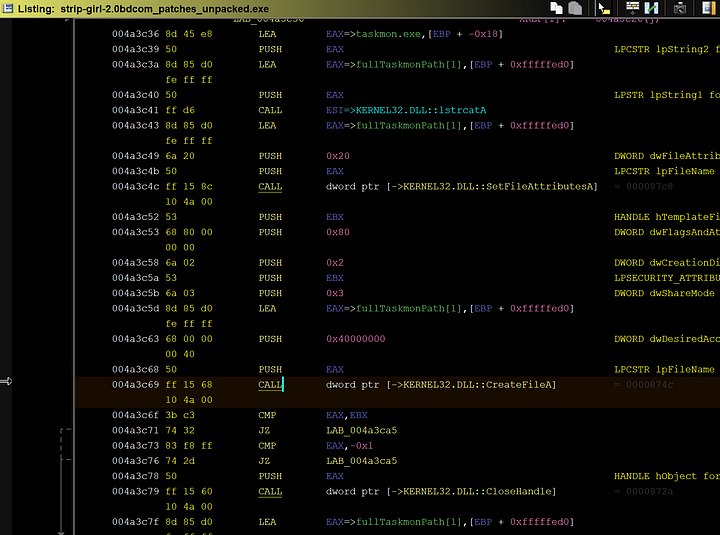The height and width of the screenshot is (535, 720).
Task: Click PUSH value 0x80
Action: pos(338,232)
